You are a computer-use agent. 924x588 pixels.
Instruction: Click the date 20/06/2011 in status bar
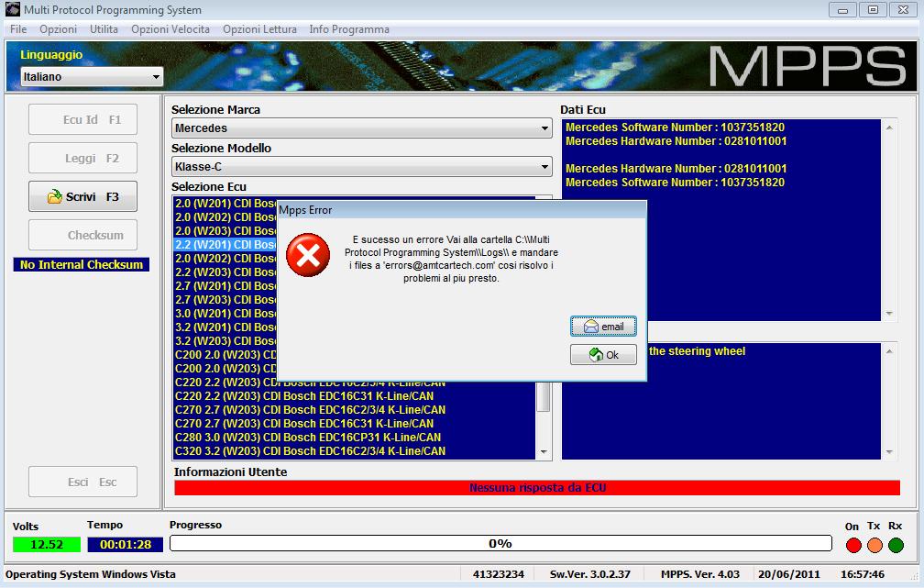(789, 574)
